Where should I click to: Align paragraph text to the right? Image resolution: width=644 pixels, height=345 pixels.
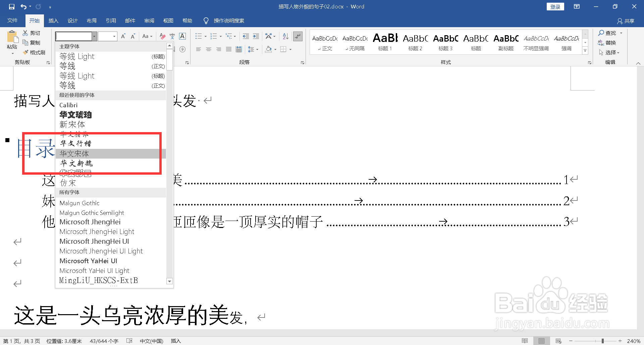219,49
